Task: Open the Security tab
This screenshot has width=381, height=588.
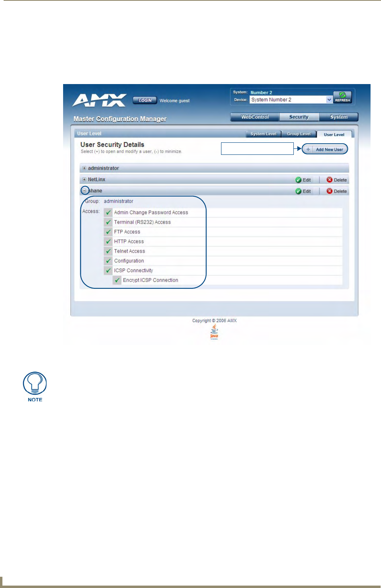Action: pos(299,117)
